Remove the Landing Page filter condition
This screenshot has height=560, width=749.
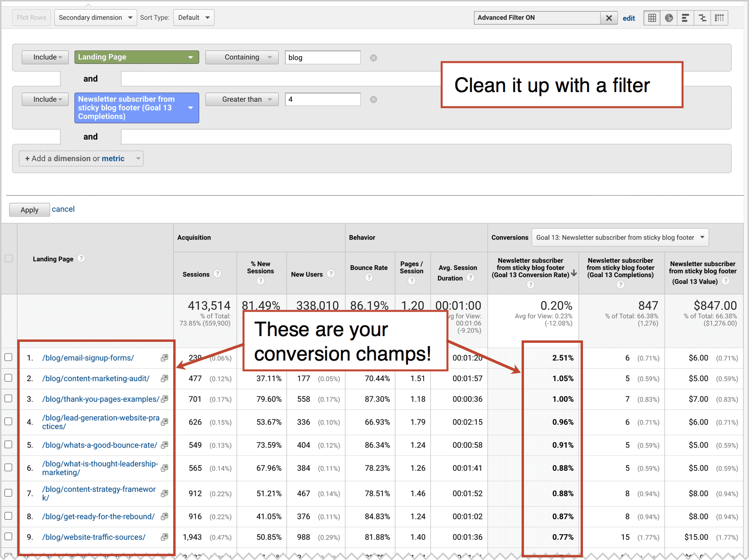[373, 58]
